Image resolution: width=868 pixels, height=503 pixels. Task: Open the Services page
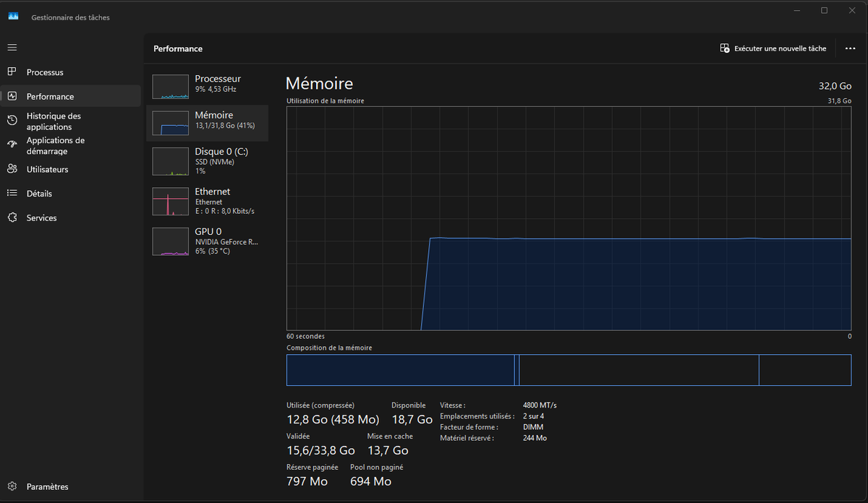point(70,218)
